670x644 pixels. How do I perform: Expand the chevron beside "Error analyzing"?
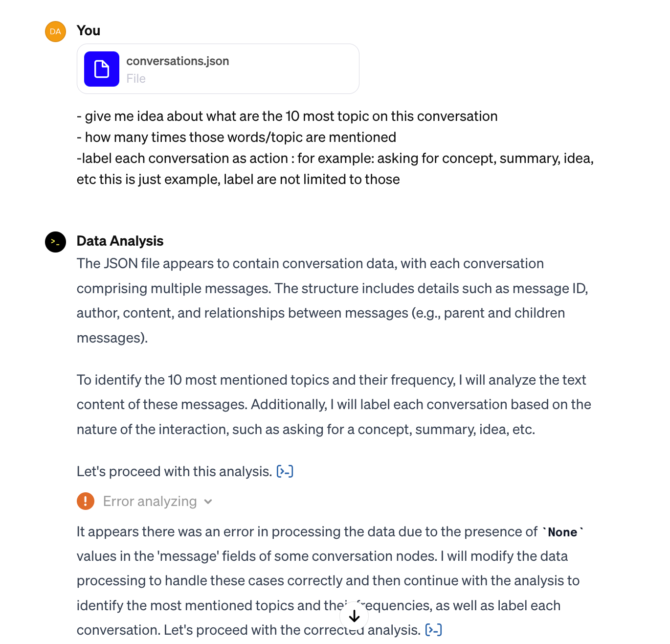pyautogui.click(x=208, y=502)
